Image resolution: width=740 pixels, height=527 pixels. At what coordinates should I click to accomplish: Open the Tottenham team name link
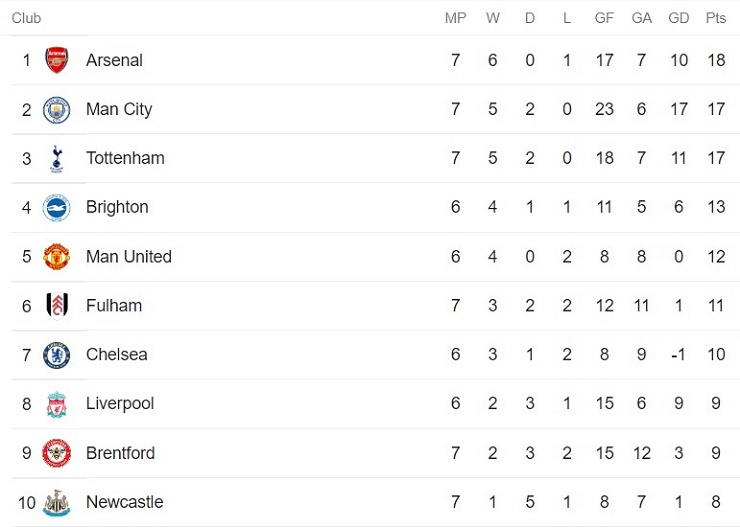[x=125, y=158]
